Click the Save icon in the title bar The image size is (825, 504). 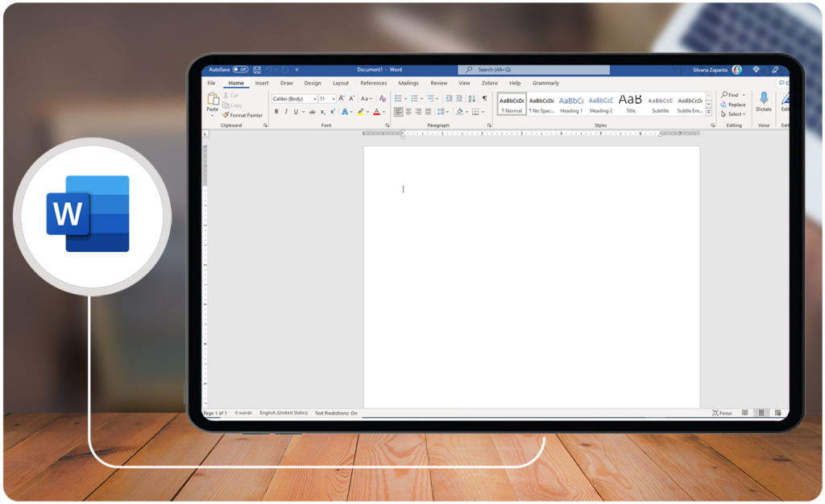coord(257,69)
